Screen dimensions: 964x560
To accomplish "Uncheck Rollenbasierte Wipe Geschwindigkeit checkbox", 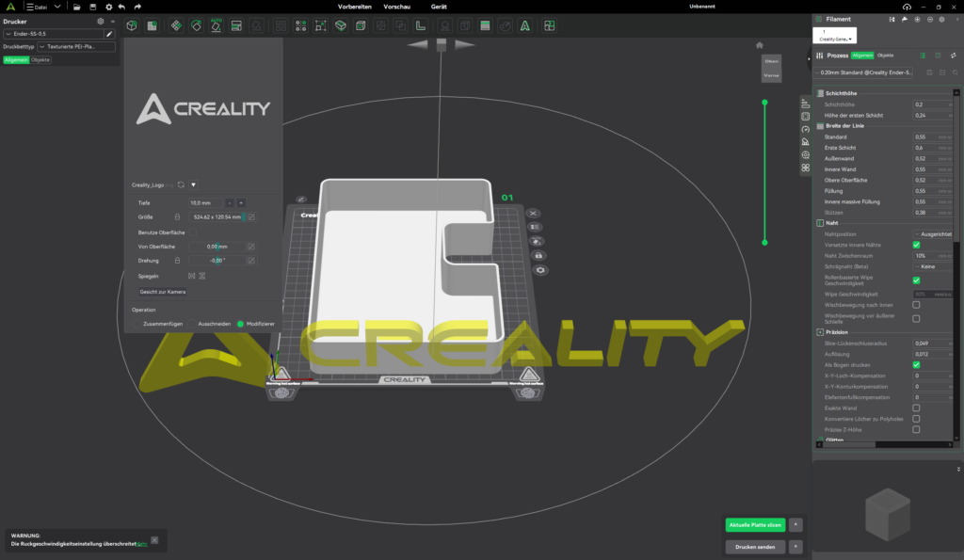I will (916, 280).
